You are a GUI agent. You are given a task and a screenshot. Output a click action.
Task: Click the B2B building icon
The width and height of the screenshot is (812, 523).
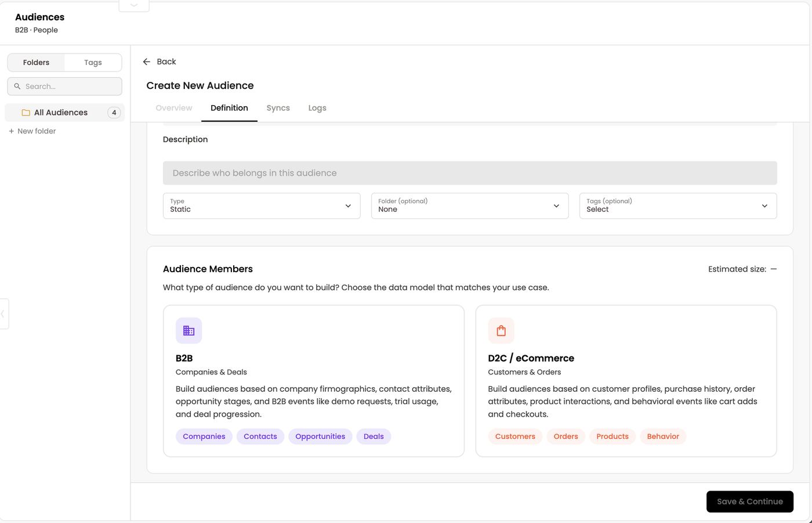coord(188,330)
